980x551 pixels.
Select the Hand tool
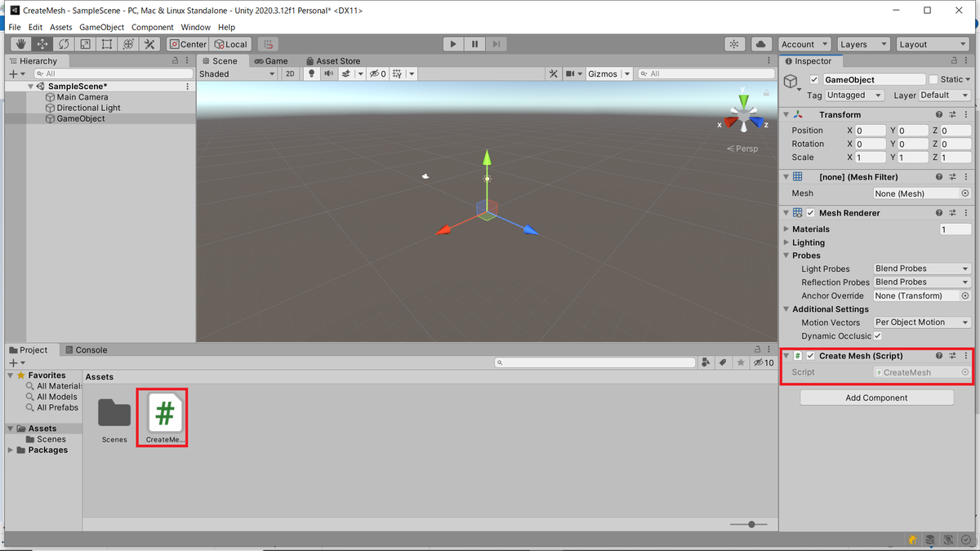point(20,44)
